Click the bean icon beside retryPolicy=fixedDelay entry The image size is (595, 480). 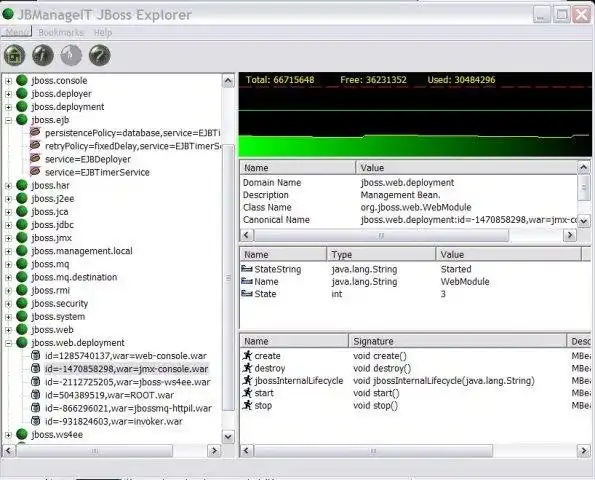[35, 145]
